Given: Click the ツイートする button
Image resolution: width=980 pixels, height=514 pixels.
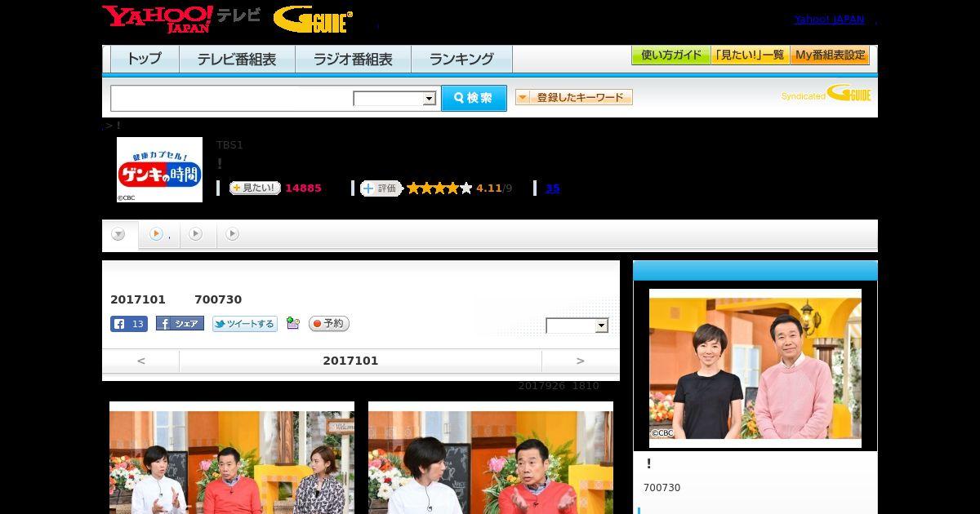Looking at the screenshot, I should point(245,324).
